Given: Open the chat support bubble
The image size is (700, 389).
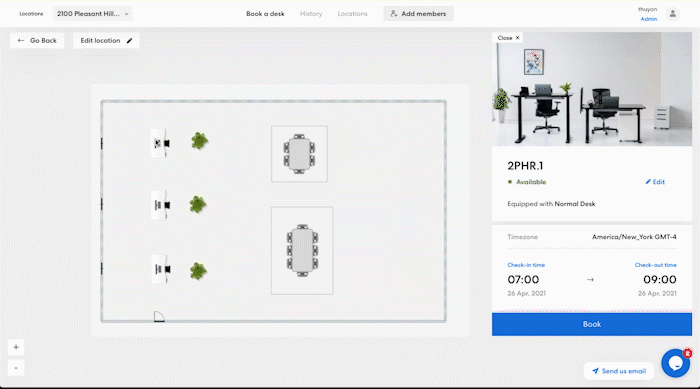Looking at the screenshot, I should click(x=675, y=363).
